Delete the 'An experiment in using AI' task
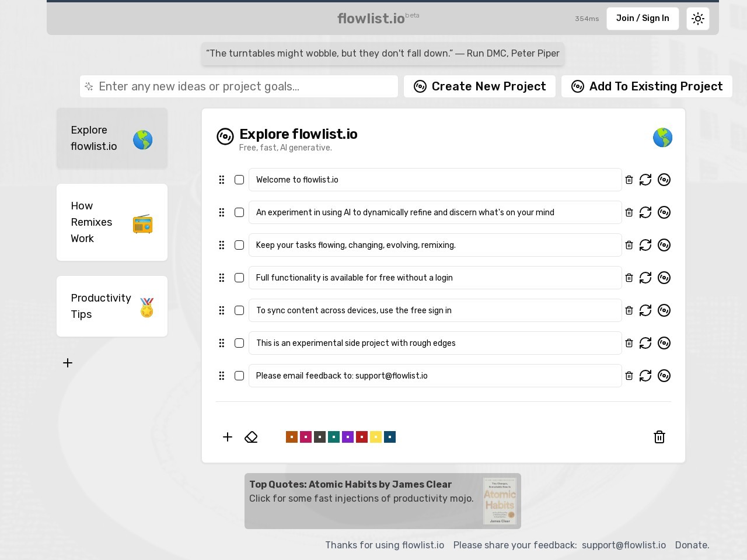This screenshot has height=560, width=747. (629, 212)
